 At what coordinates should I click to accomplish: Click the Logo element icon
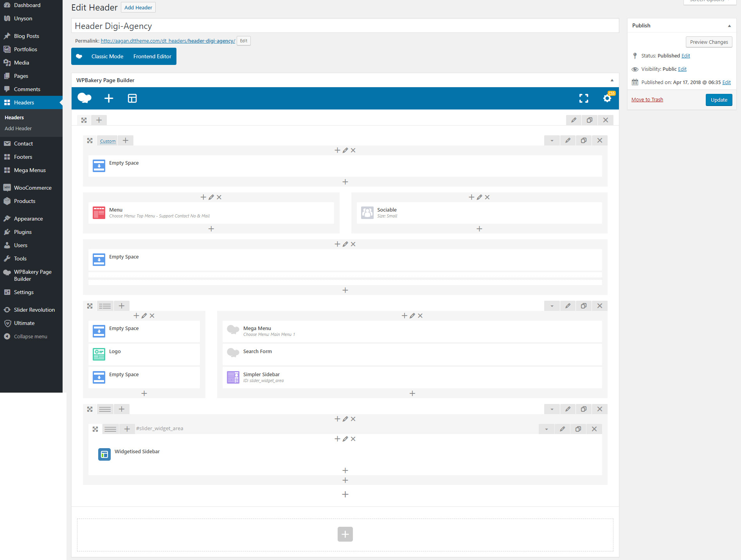99,354
